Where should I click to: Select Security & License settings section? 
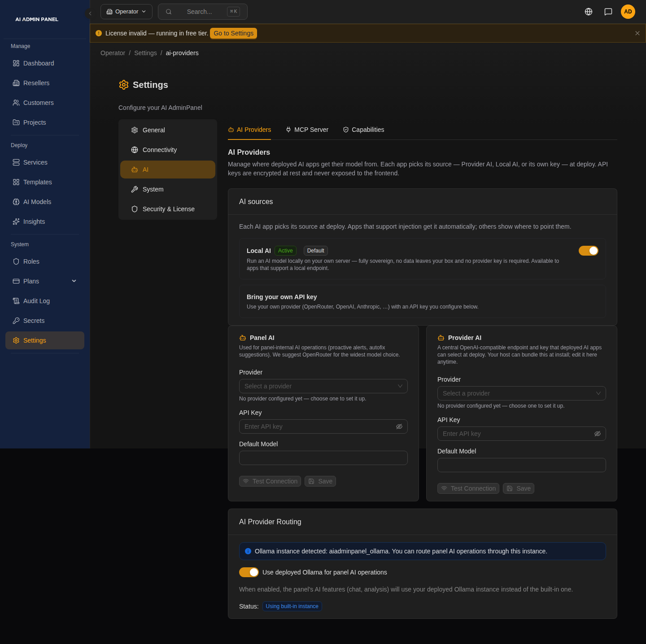click(168, 209)
